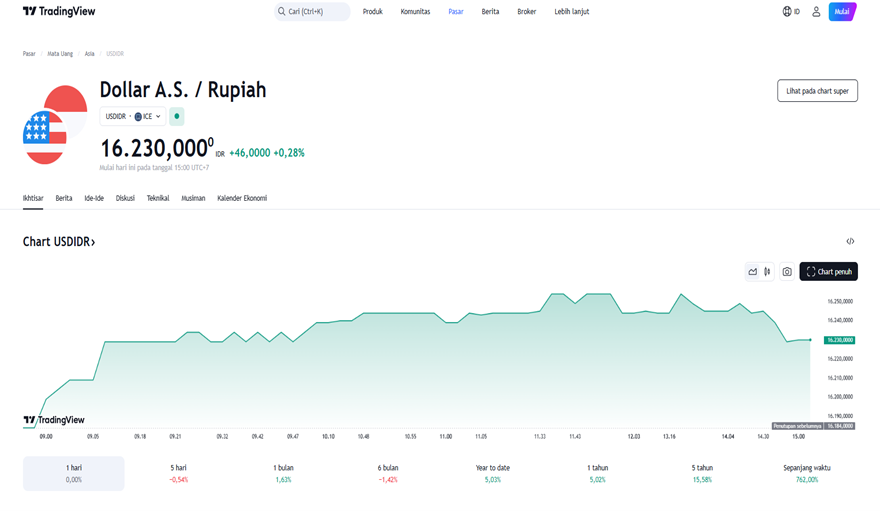Open the user profile icon
This screenshot has height=511, width=880.
click(816, 12)
